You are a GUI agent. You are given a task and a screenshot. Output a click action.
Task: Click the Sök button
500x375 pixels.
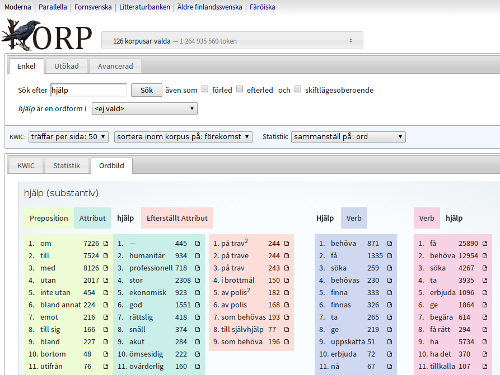pyautogui.click(x=147, y=90)
